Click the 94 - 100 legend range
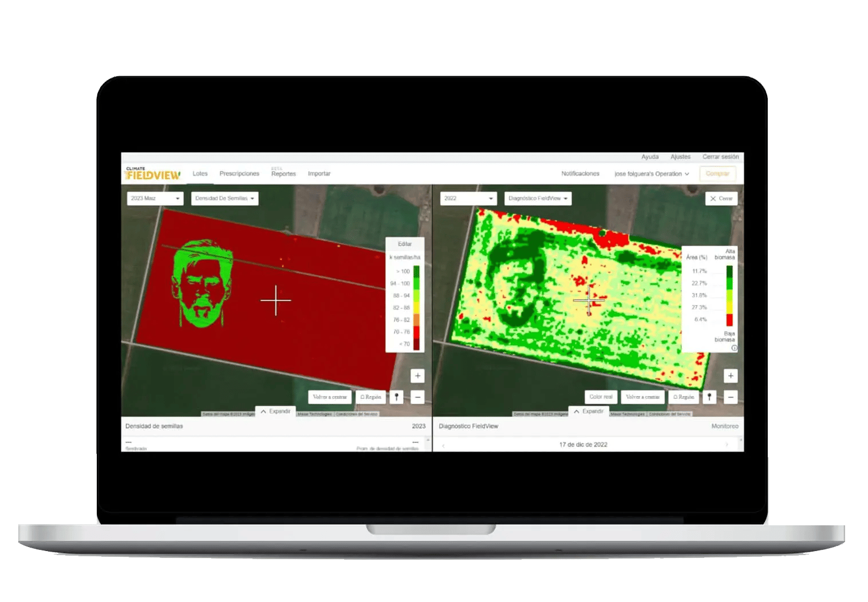This screenshot has height=602, width=868. pyautogui.click(x=400, y=283)
